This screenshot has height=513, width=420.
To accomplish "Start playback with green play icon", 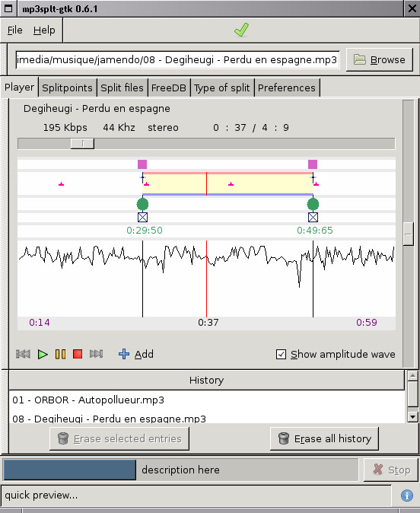I will click(x=43, y=354).
